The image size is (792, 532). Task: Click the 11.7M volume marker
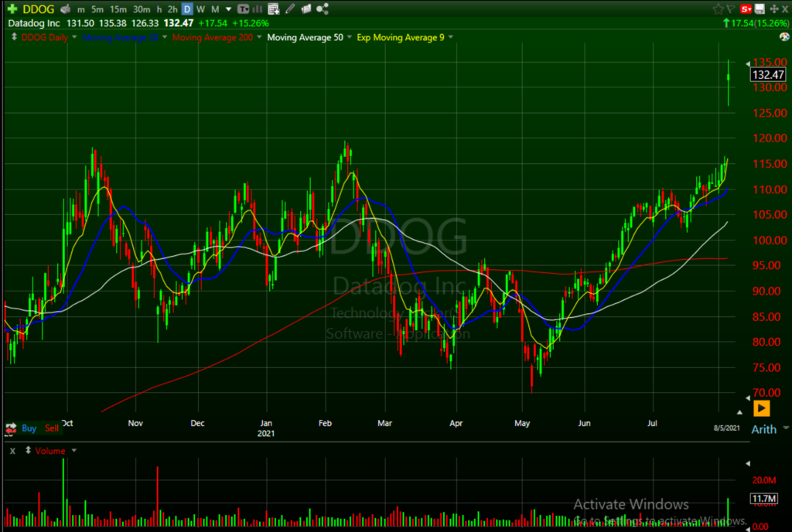763,499
